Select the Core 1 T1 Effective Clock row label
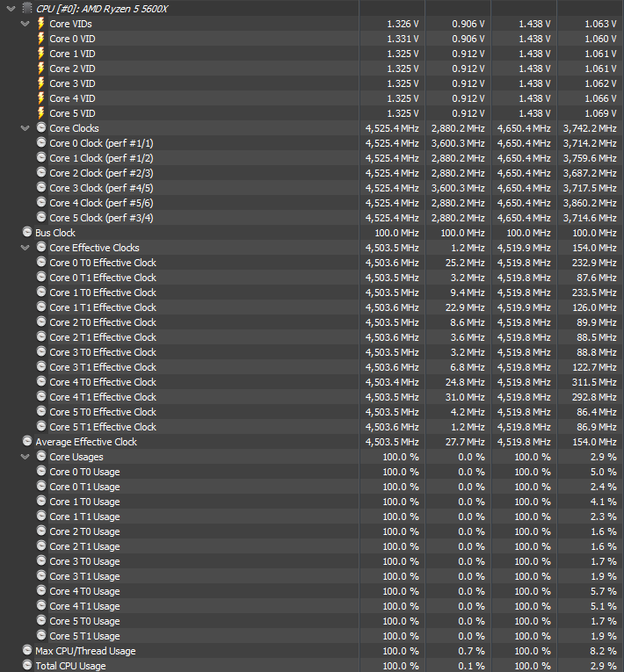The image size is (624, 672). click(103, 307)
